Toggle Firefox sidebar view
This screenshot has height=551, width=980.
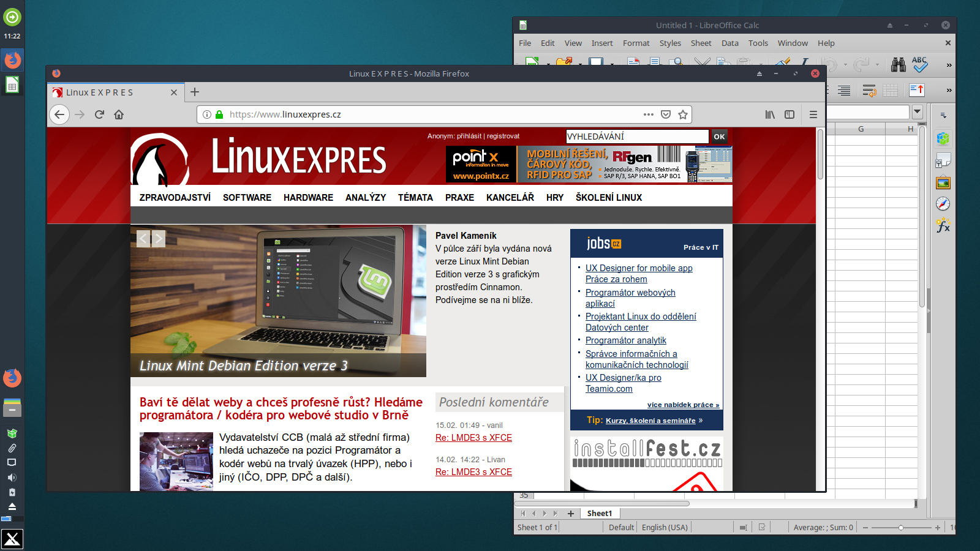790,114
